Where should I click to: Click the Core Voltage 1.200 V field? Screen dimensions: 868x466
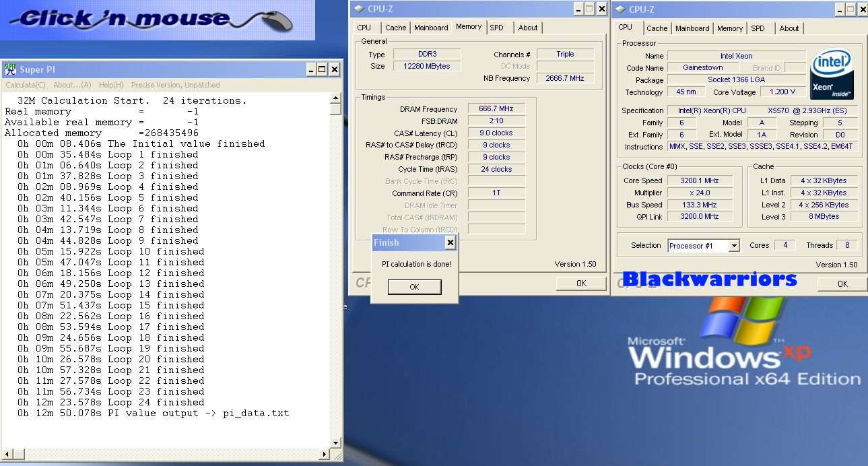782,92
